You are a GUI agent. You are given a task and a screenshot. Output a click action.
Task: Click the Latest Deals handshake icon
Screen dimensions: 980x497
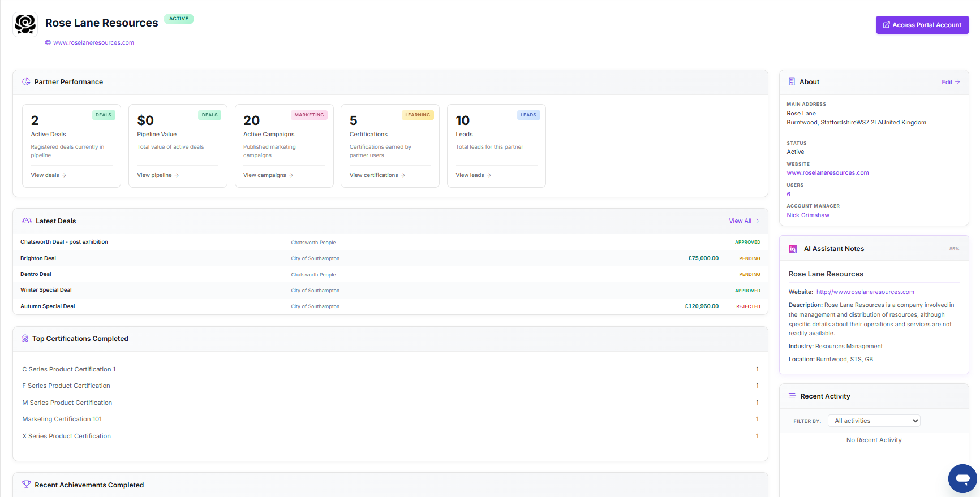pos(27,221)
